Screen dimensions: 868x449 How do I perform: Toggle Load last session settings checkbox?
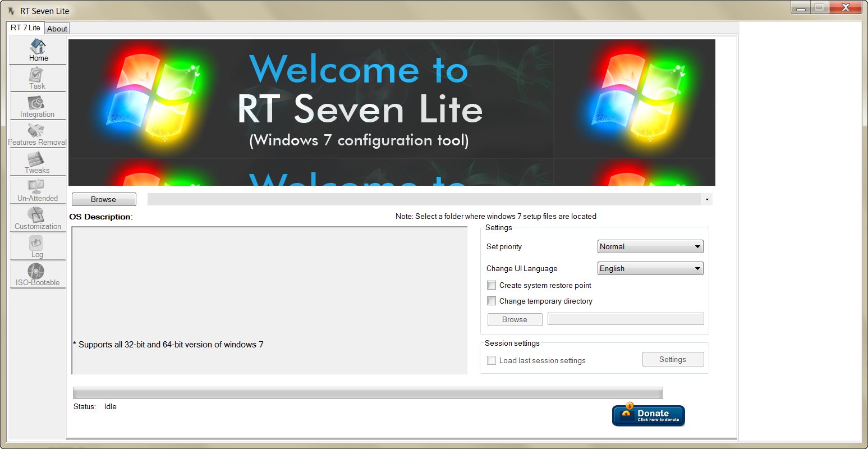tap(492, 360)
